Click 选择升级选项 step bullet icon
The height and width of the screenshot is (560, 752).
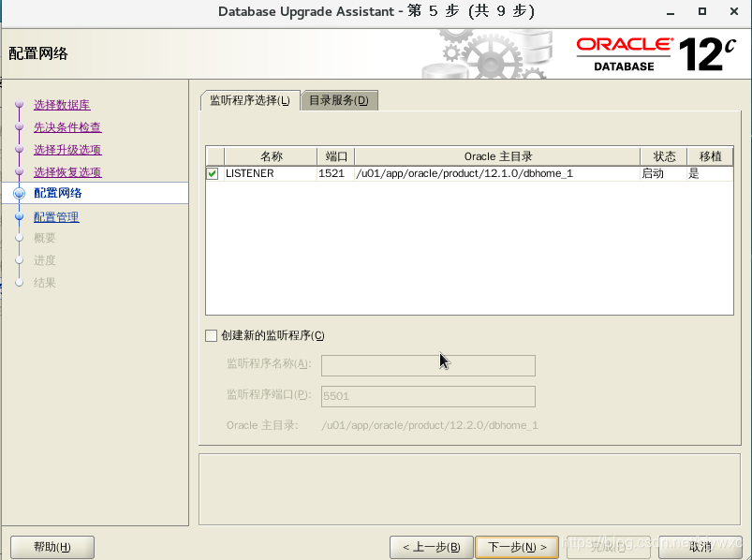click(19, 149)
